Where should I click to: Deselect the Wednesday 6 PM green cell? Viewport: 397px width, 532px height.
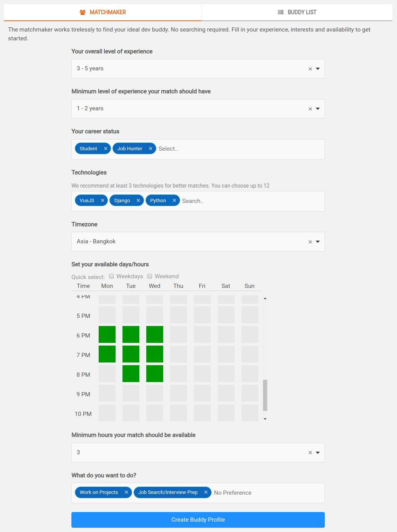[x=155, y=334]
